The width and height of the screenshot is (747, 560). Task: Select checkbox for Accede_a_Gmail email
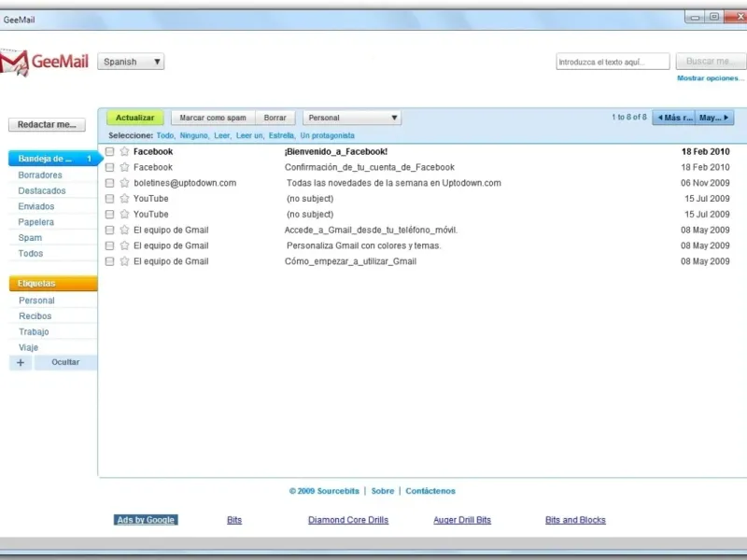click(x=109, y=230)
